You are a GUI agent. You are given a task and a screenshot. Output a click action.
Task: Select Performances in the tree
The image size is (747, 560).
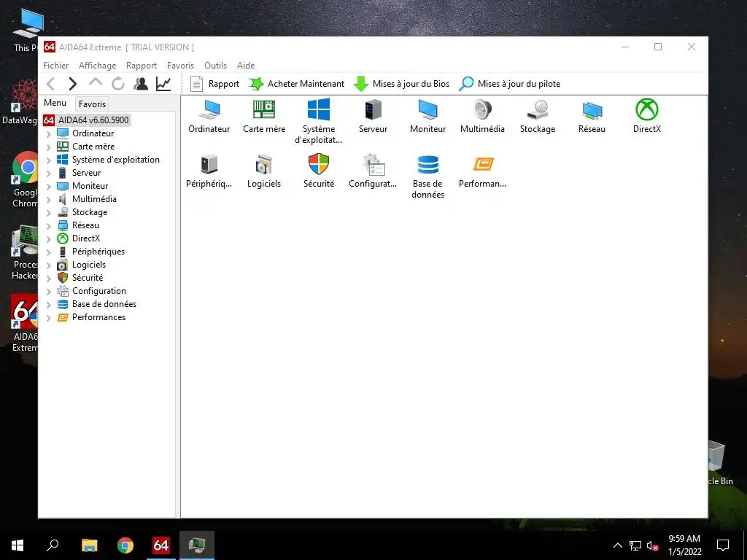(x=98, y=317)
